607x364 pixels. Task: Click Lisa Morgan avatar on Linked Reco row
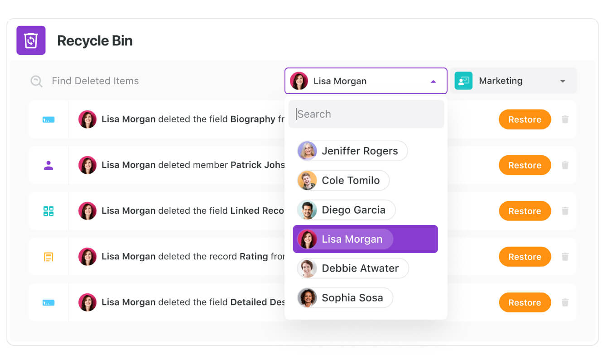pos(87,211)
